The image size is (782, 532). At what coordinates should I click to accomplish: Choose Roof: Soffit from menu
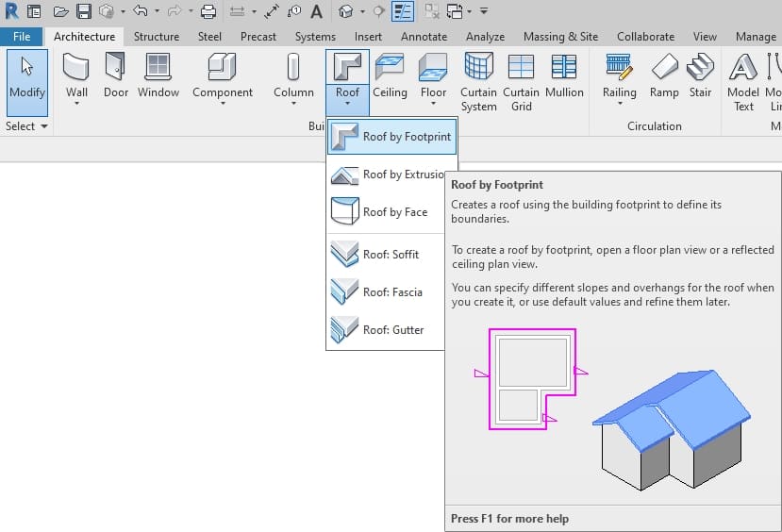(x=386, y=255)
